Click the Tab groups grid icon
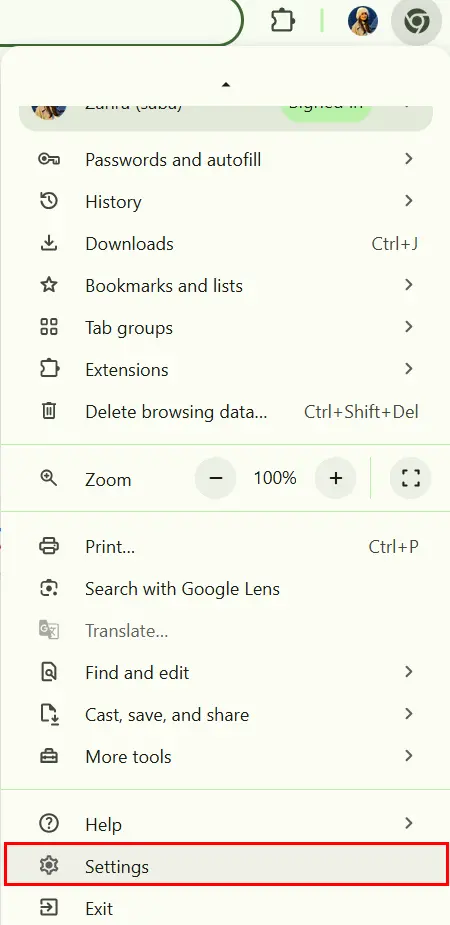450x925 pixels. pos(48,327)
